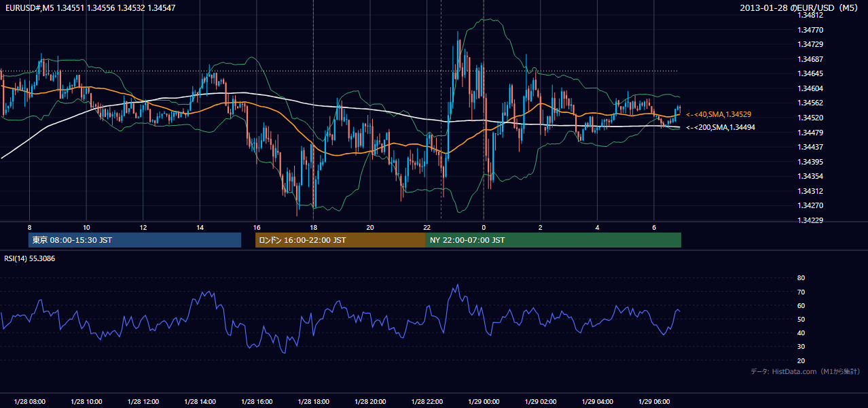The height and width of the screenshot is (408, 868).
Task: Click the 1.34562 price axis value
Action: click(811, 103)
